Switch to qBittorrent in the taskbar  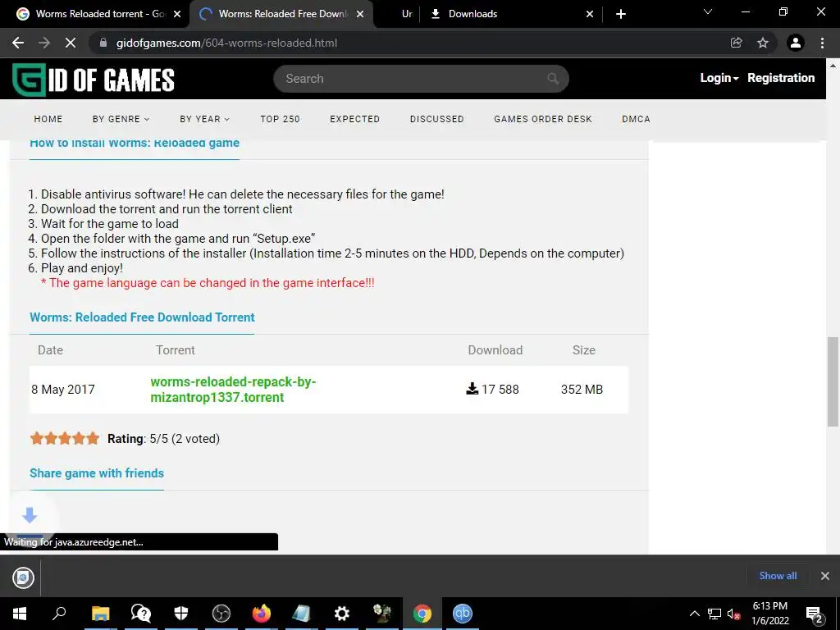(463, 614)
